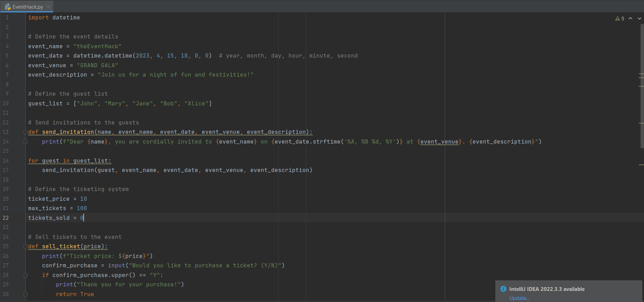The image size is (644, 302).
Task: Click the confirm_purchase input line
Action: [x=164, y=266]
